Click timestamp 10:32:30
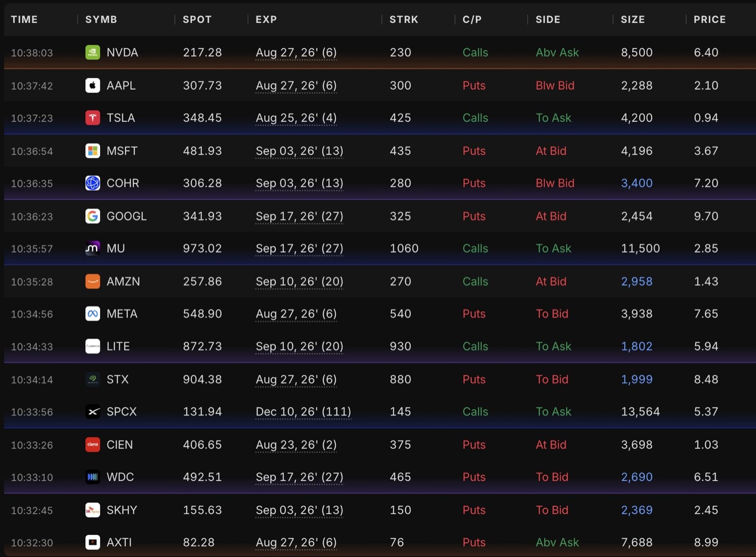 [32, 543]
